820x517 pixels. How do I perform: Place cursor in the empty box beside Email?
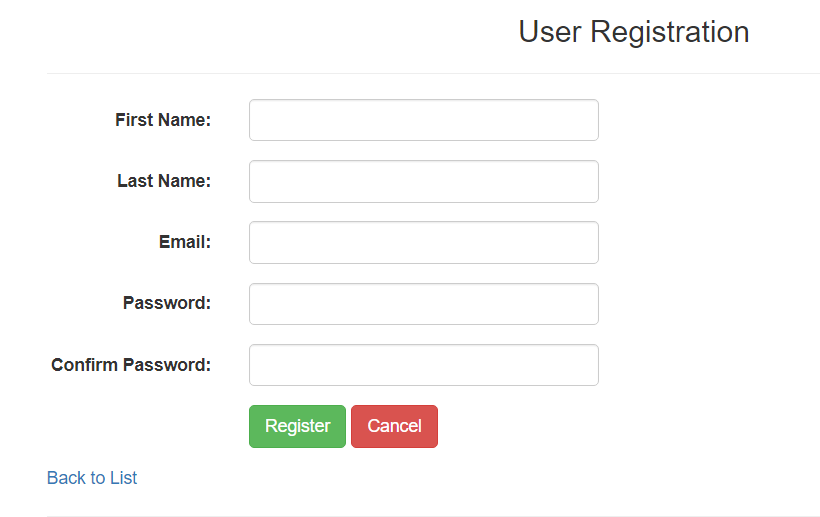tap(423, 242)
